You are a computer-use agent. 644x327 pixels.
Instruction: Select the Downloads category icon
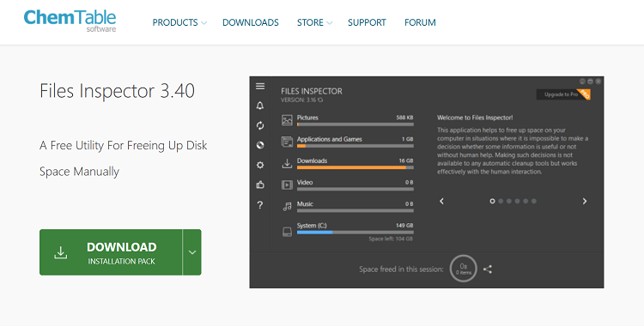pyautogui.click(x=287, y=163)
